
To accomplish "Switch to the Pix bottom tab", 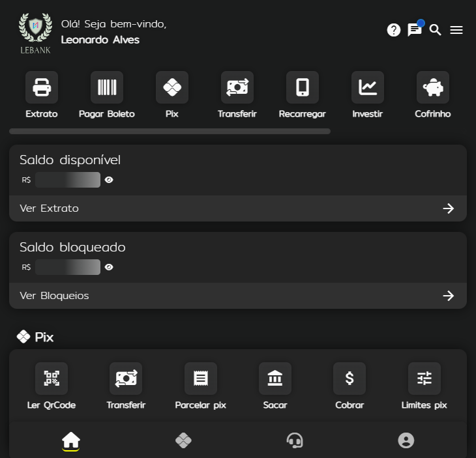I will [x=183, y=441].
